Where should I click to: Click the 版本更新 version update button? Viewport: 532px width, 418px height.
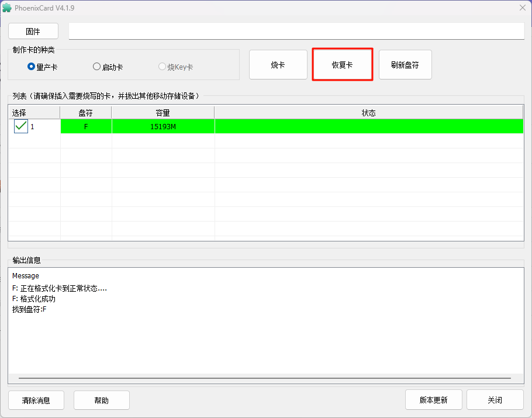433,400
